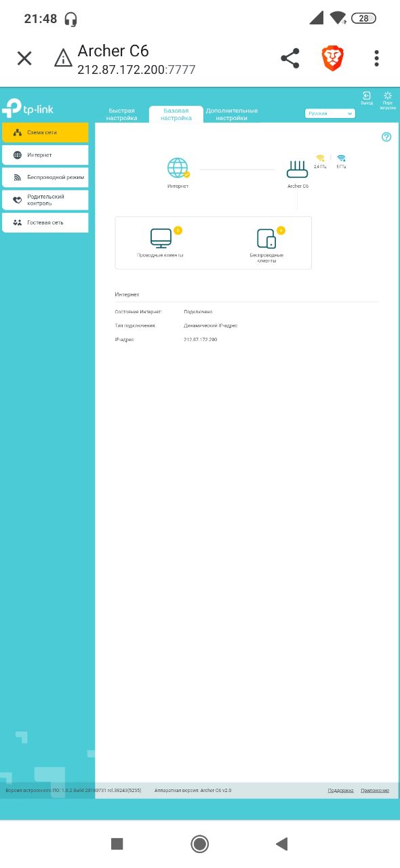Image resolution: width=400 pixels, height=868 pixels.
Task: Click the Беспроводные клиенты devices icon
Action: click(266, 239)
